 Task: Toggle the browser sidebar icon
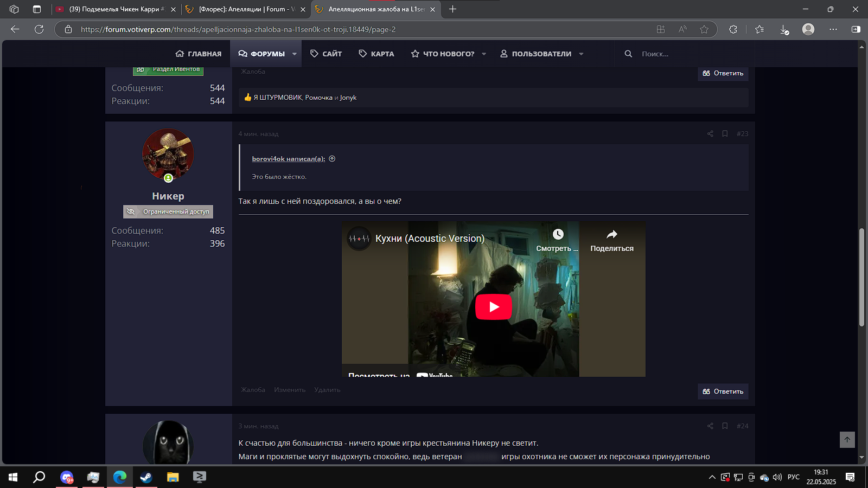pyautogui.click(x=856, y=29)
